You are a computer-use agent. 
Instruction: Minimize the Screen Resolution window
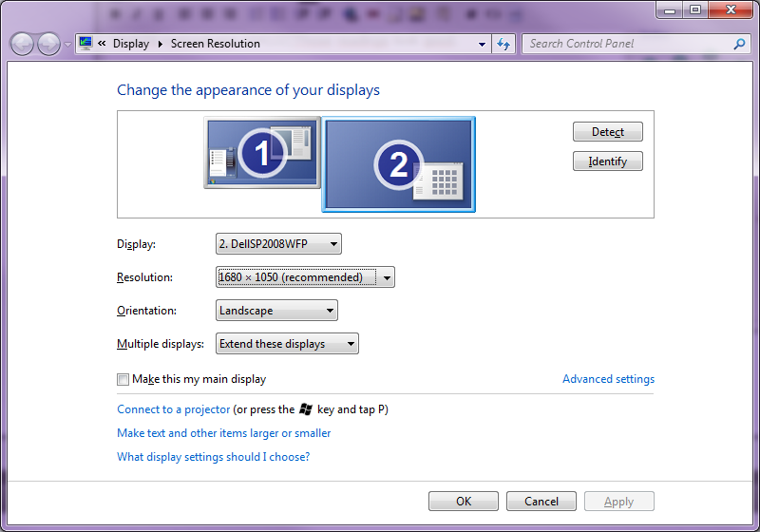[670, 9]
